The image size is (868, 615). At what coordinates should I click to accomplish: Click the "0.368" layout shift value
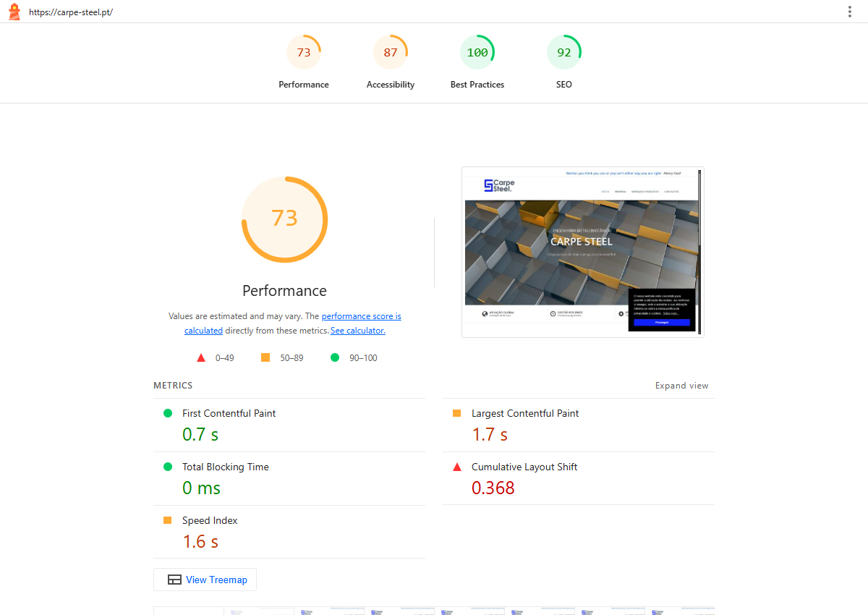tap(493, 488)
